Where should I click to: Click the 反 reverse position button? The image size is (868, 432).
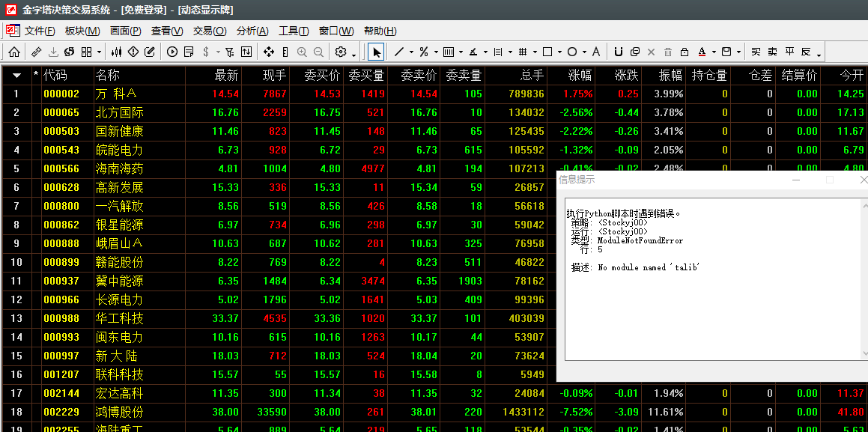tap(806, 52)
